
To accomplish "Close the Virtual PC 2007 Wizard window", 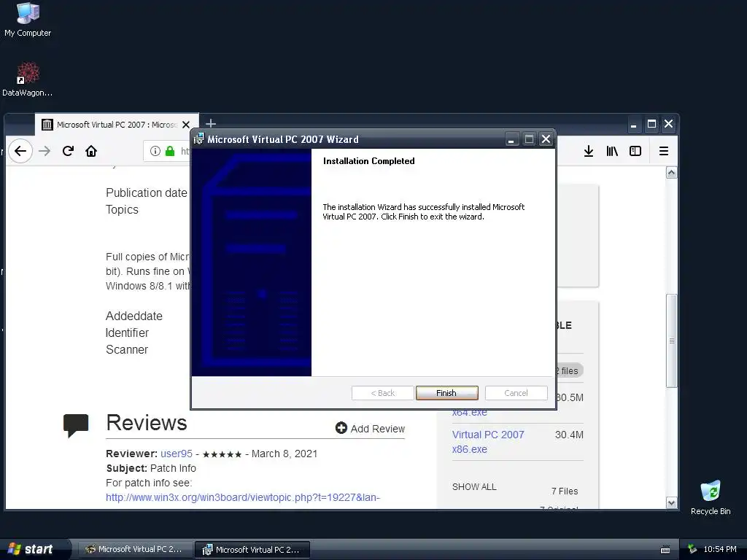I will click(x=546, y=139).
